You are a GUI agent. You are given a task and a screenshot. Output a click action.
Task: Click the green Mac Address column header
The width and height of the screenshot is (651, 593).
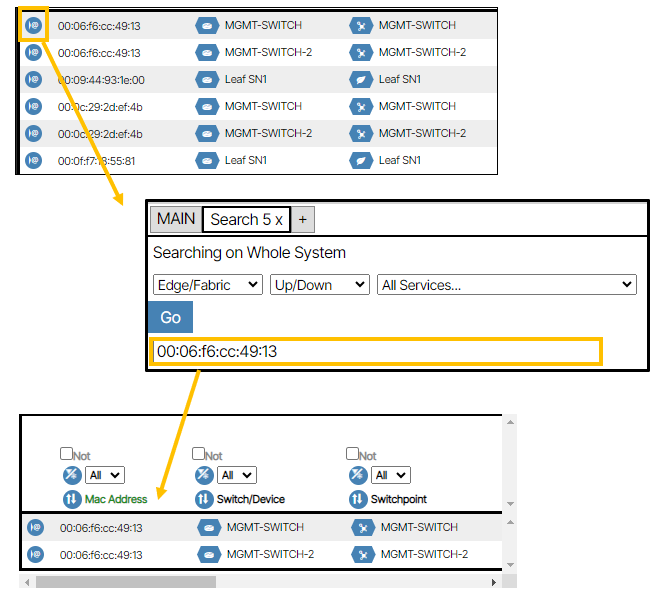tap(116, 499)
